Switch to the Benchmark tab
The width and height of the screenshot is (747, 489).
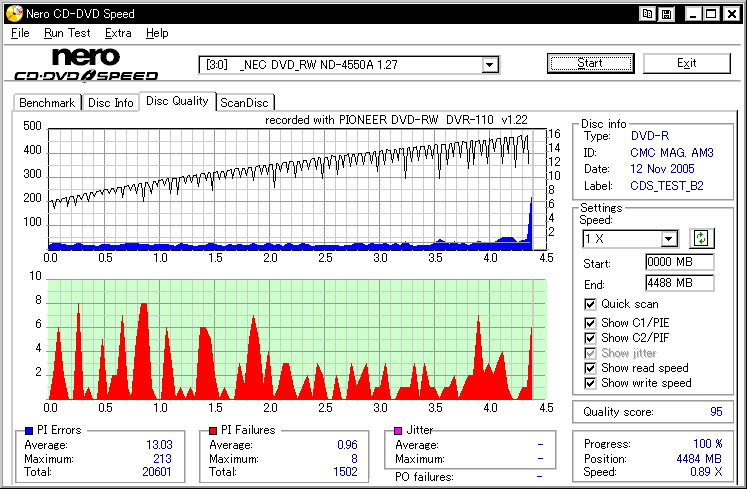tap(47, 102)
